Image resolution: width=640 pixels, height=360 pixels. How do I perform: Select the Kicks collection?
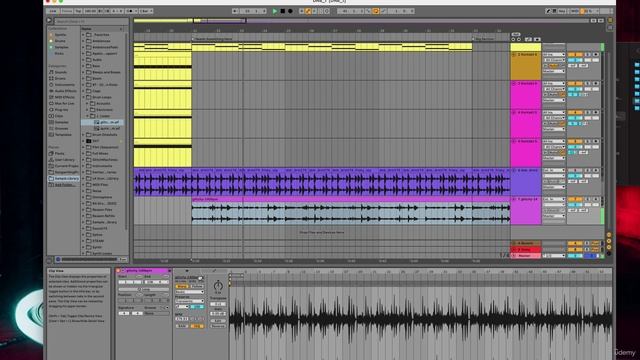[59, 53]
